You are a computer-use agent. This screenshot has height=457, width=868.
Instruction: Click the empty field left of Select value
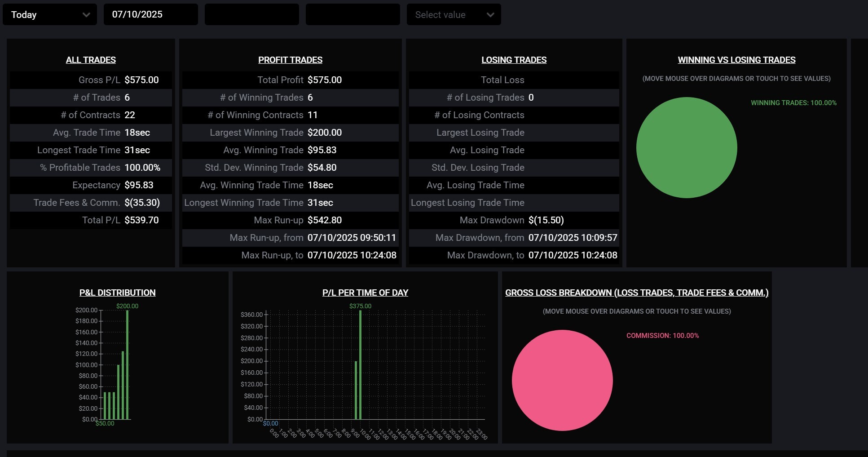[352, 15]
